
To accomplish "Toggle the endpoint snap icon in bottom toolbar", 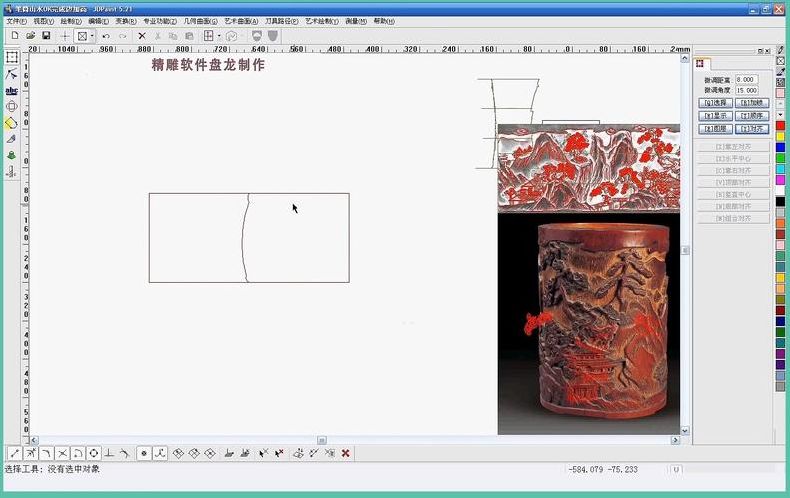I will point(15,453).
